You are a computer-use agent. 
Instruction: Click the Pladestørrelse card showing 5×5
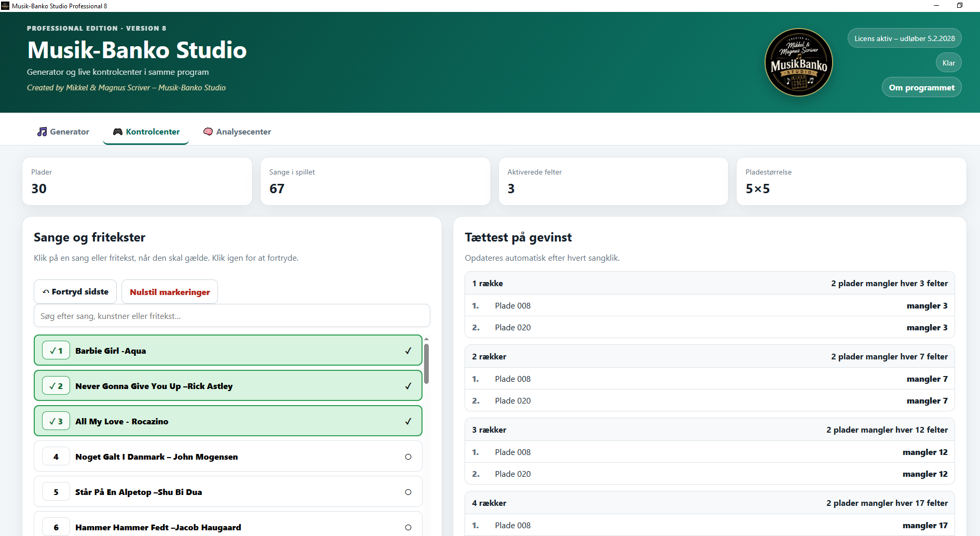point(851,181)
